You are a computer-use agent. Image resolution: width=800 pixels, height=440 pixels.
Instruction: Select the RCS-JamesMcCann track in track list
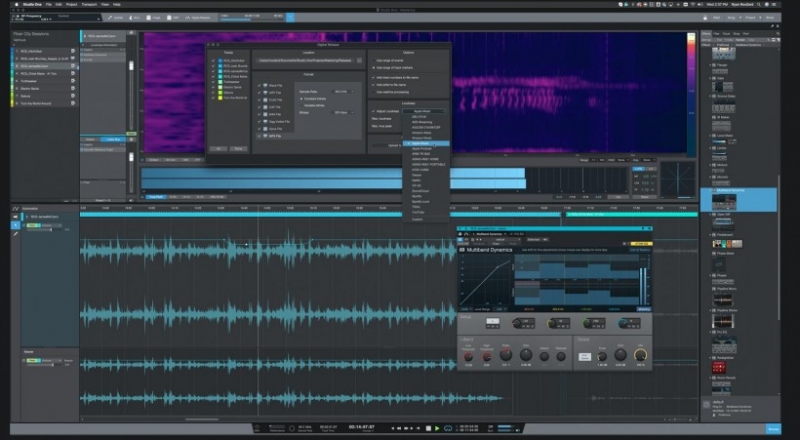coord(43,66)
